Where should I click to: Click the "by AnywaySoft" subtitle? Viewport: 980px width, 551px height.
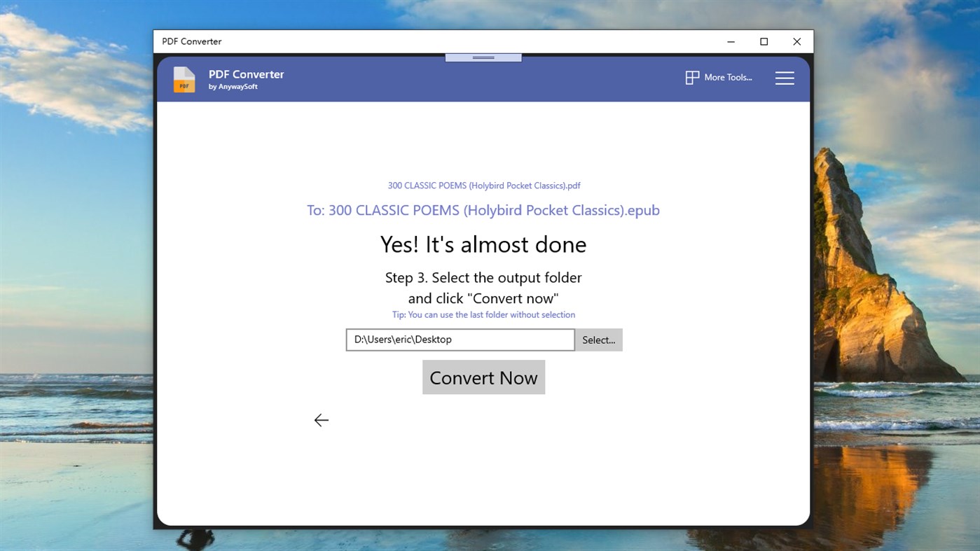(233, 87)
